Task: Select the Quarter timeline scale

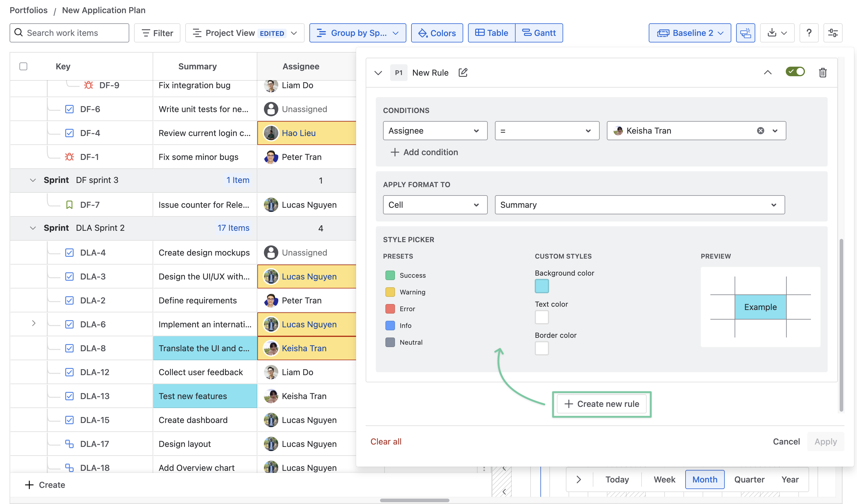Action: click(x=749, y=479)
